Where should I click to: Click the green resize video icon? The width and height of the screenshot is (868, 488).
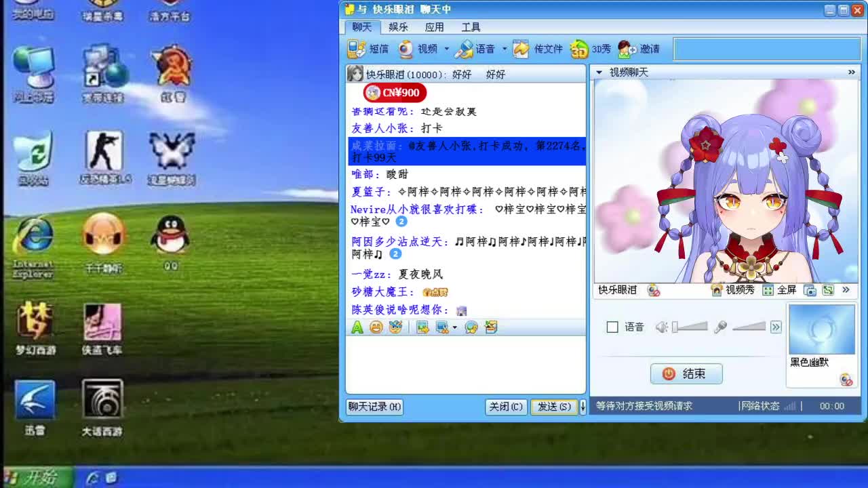pyautogui.click(x=827, y=290)
